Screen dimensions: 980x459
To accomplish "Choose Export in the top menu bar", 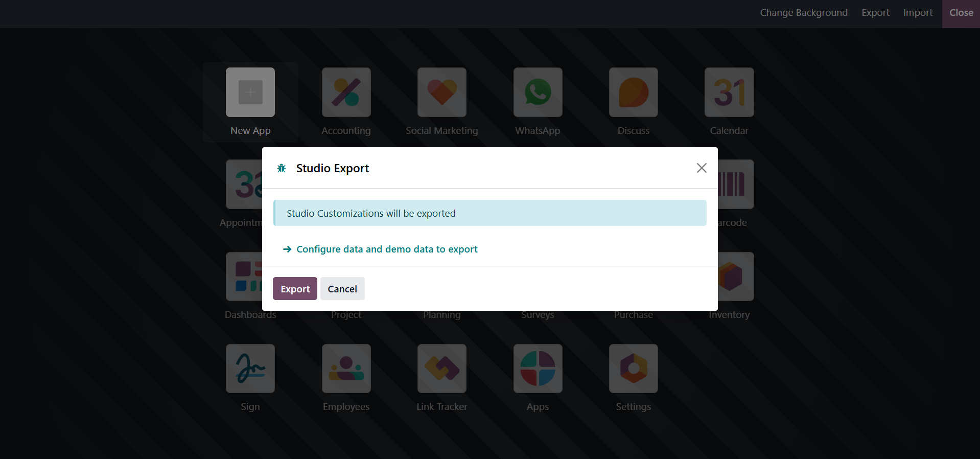I will click(875, 13).
